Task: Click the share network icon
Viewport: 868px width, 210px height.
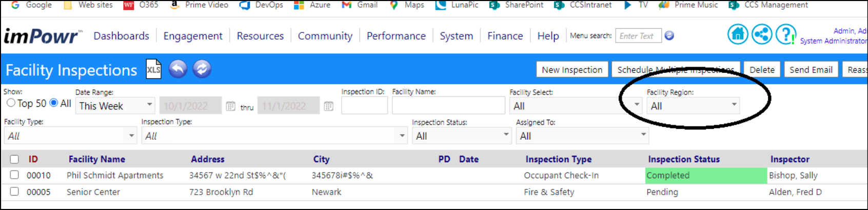Action: coord(762,34)
